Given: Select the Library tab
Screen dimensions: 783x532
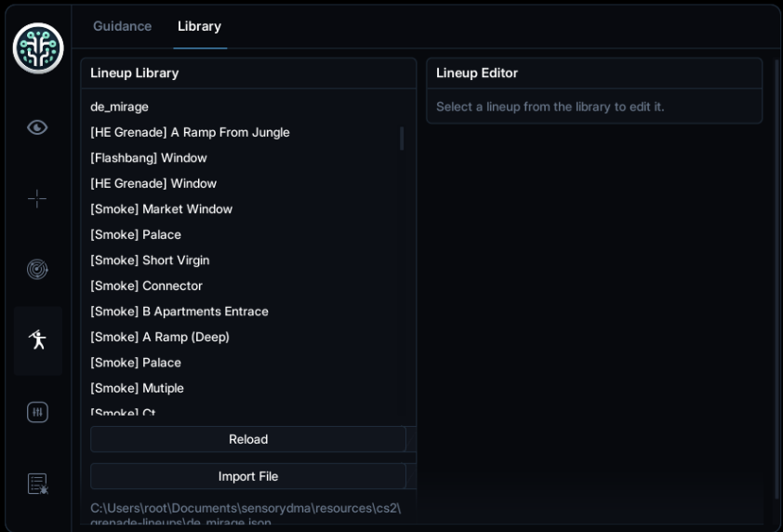Looking at the screenshot, I should tap(199, 26).
